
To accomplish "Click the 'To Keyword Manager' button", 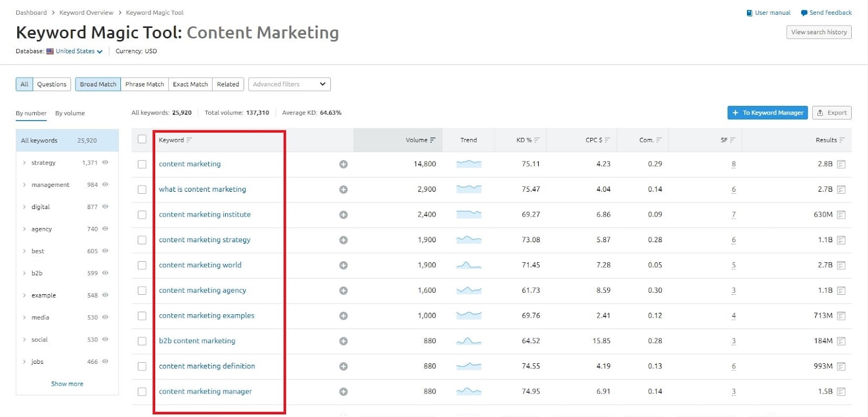I will click(767, 113).
